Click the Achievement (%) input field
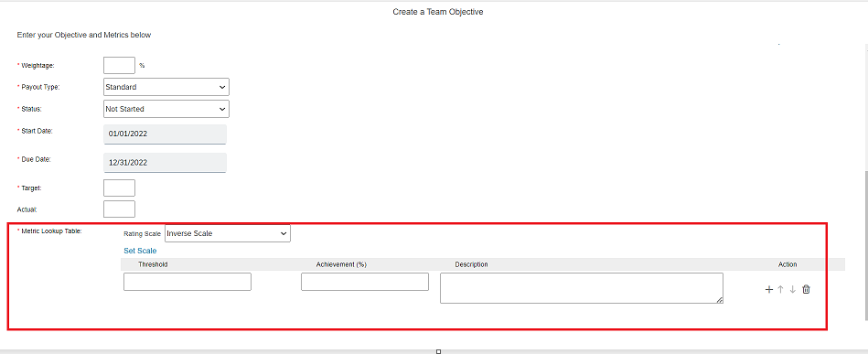The height and width of the screenshot is (354, 868). click(x=365, y=282)
